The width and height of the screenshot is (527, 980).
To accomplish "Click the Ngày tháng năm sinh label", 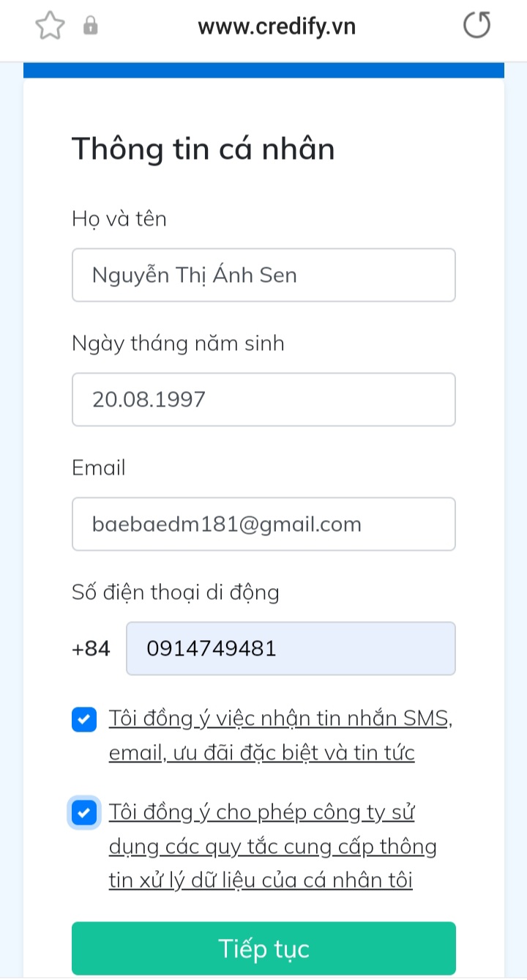I will [178, 343].
